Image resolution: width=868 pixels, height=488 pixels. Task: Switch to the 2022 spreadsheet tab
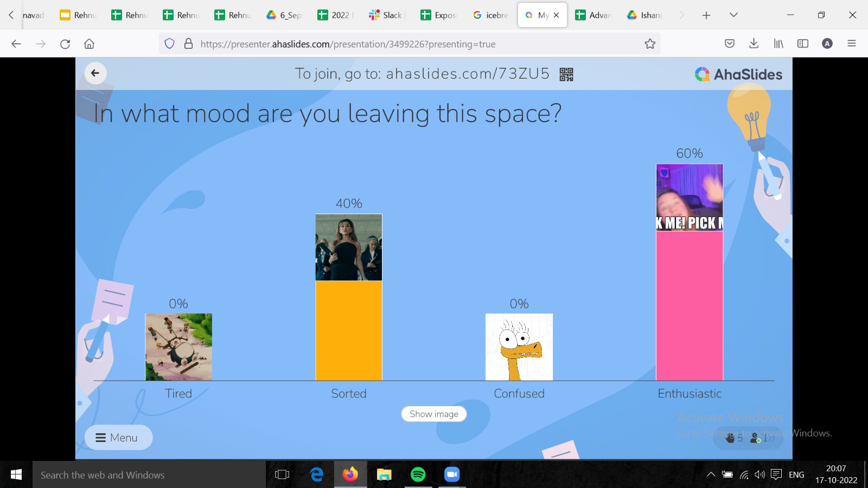click(335, 15)
